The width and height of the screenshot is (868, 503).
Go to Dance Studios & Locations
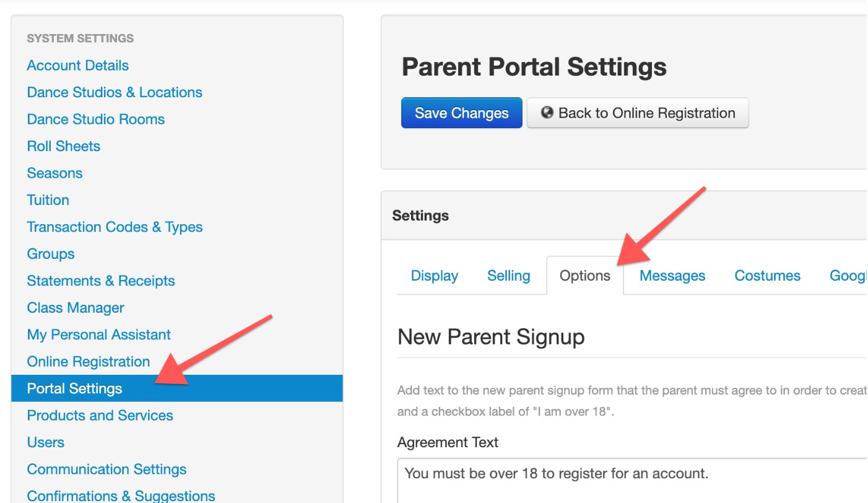click(115, 92)
